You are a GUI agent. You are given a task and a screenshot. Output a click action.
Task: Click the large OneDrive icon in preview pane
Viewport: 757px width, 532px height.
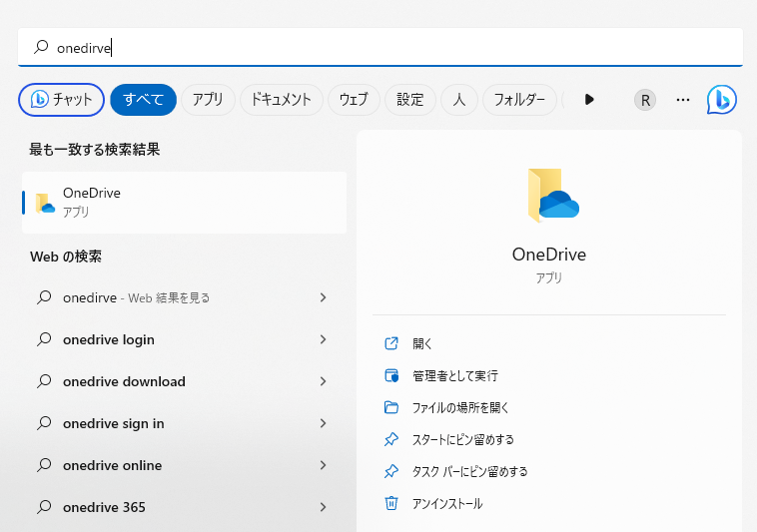pyautogui.click(x=553, y=196)
